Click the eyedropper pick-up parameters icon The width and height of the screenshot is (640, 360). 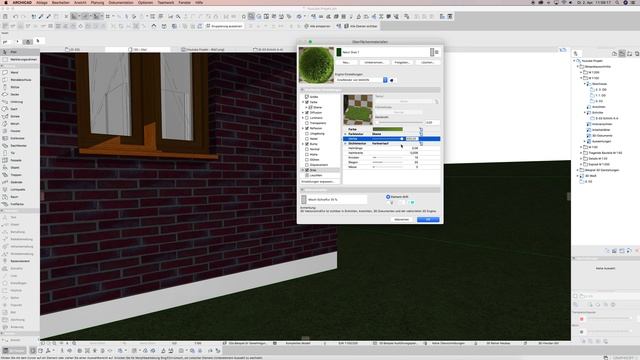click(41, 16)
